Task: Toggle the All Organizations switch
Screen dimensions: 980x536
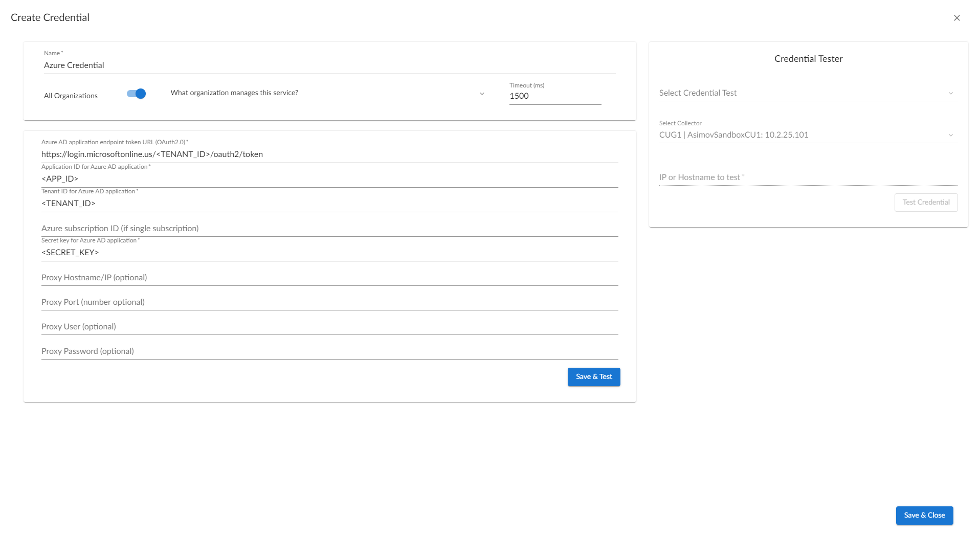Action: coord(137,94)
